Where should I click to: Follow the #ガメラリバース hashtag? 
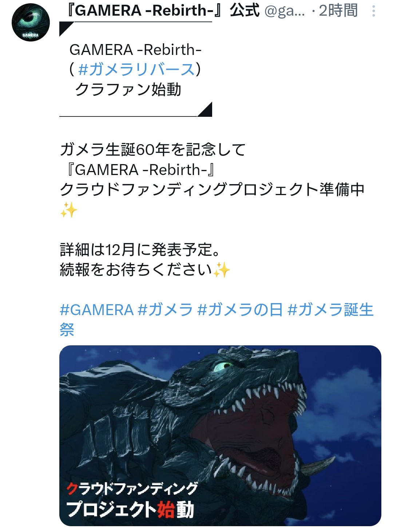coord(137,69)
